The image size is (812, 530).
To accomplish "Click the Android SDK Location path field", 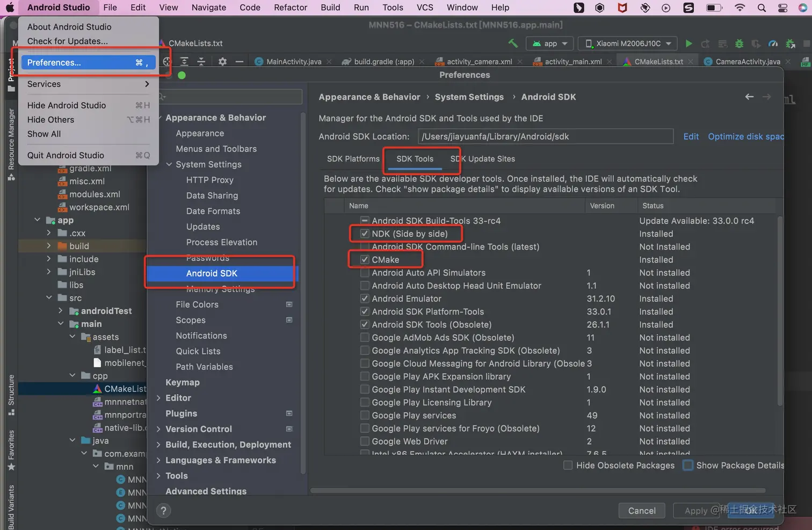I will pos(546,136).
